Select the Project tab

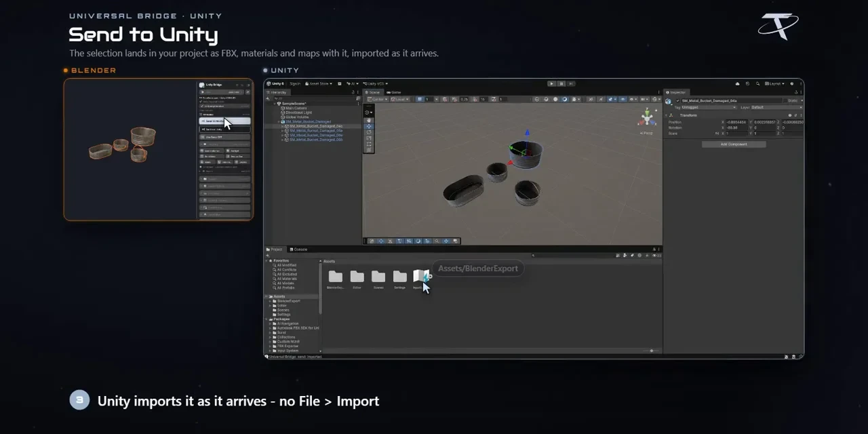click(275, 250)
